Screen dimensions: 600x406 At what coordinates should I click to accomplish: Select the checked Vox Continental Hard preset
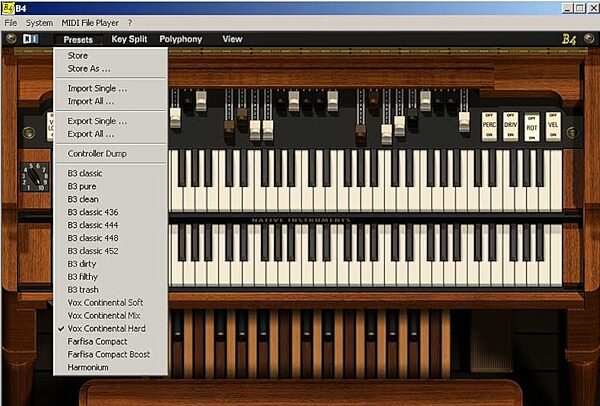click(111, 329)
